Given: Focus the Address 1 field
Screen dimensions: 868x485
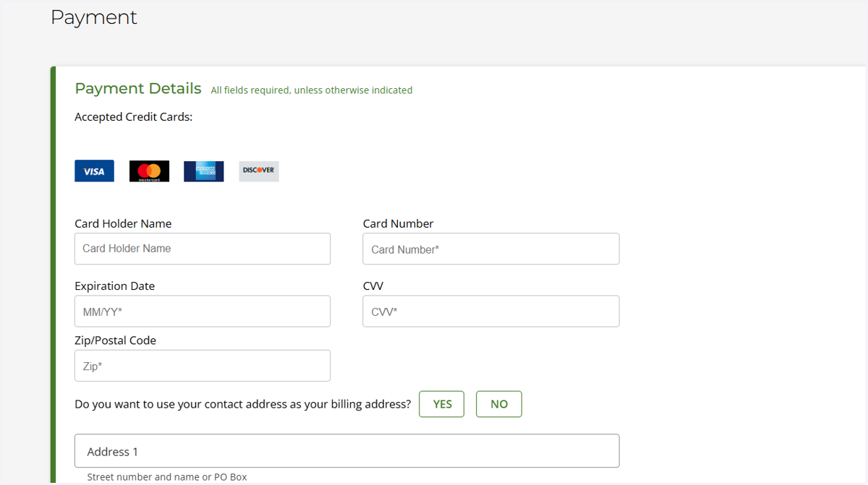Looking at the screenshot, I should point(347,450).
